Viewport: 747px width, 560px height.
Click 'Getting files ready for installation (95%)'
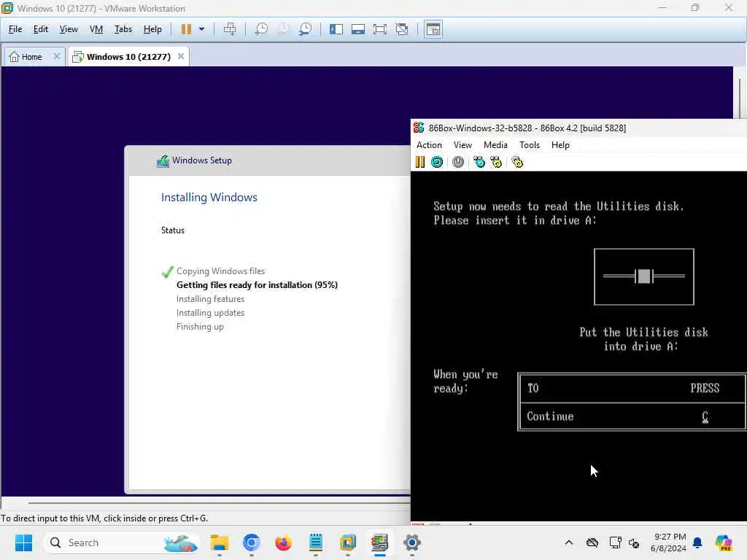pyautogui.click(x=257, y=285)
